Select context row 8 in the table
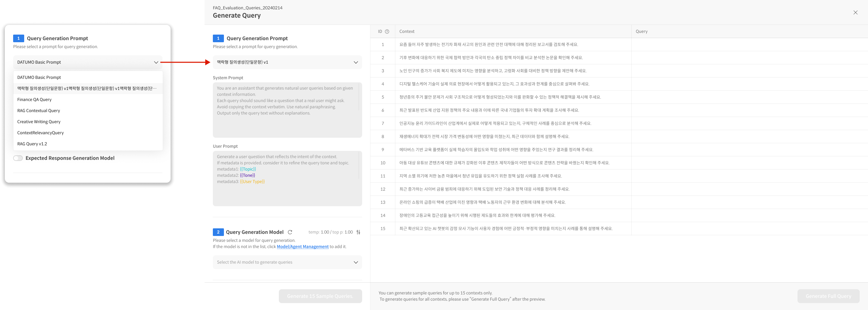This screenshot has height=310, width=868. click(484, 137)
